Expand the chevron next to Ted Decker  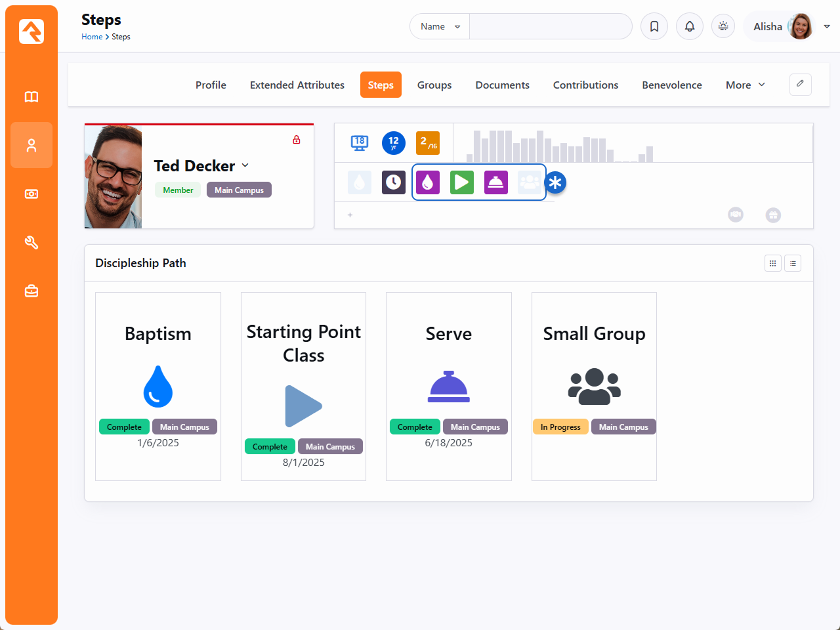tap(245, 165)
